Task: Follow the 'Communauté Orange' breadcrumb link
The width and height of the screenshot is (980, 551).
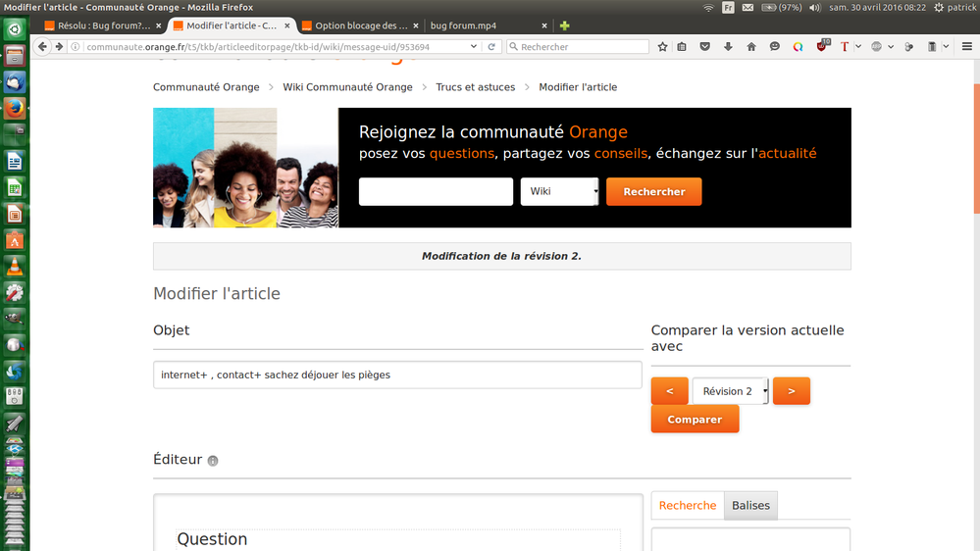Action: point(206,87)
